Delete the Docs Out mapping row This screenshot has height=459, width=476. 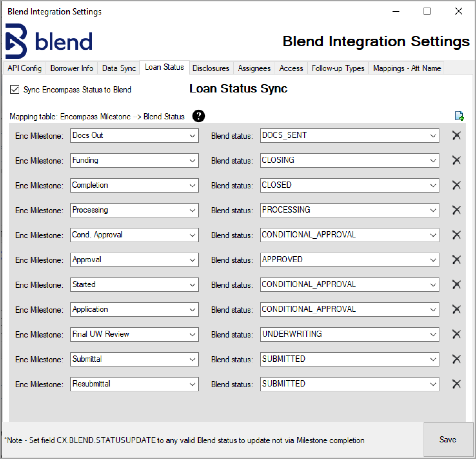456,136
